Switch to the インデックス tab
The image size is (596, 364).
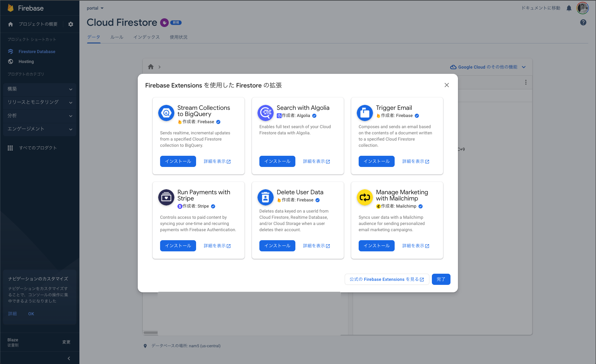click(x=146, y=37)
